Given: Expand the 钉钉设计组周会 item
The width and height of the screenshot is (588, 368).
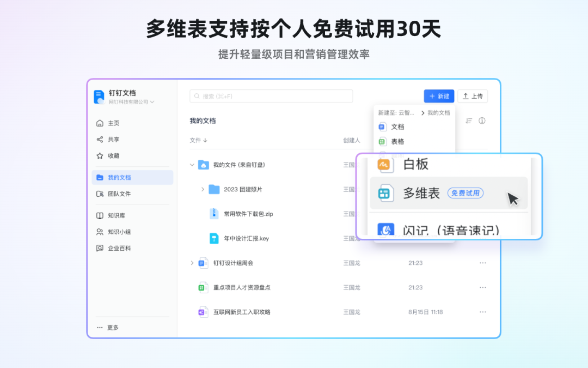Looking at the screenshot, I should 192,263.
